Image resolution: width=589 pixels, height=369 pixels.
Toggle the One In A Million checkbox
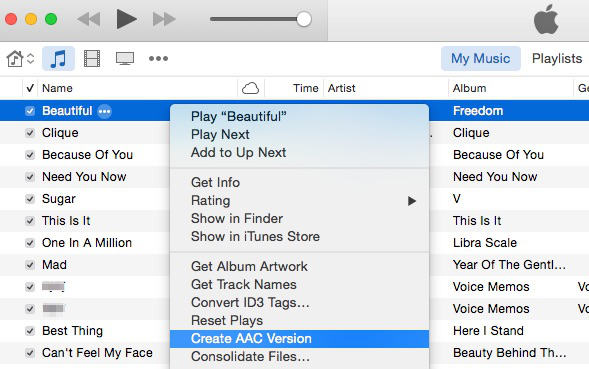click(30, 243)
